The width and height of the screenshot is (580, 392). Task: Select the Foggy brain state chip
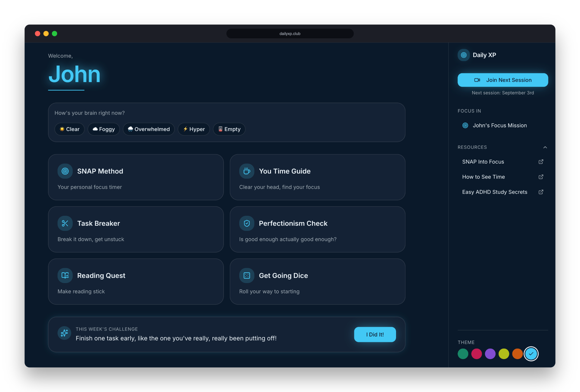pyautogui.click(x=104, y=129)
